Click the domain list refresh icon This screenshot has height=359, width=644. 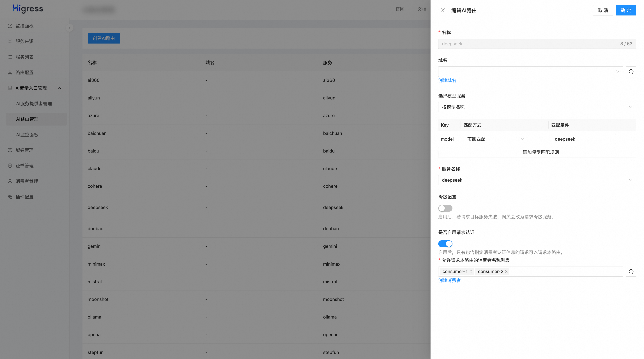[631, 72]
